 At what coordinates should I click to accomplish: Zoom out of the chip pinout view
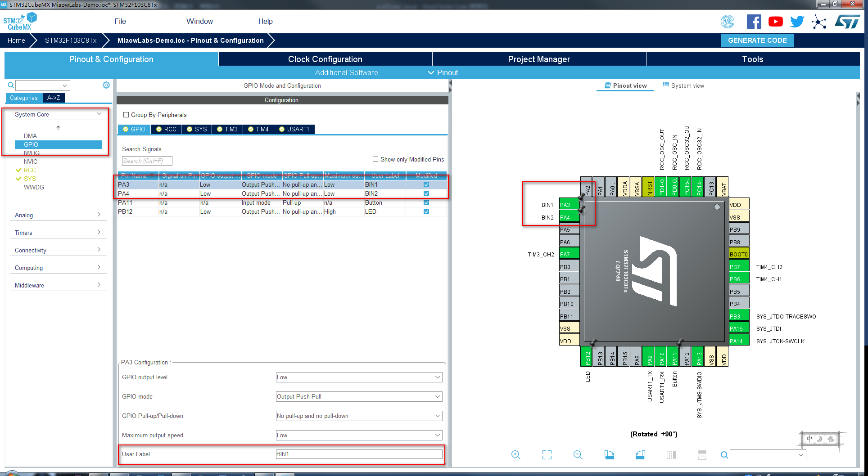point(578,455)
